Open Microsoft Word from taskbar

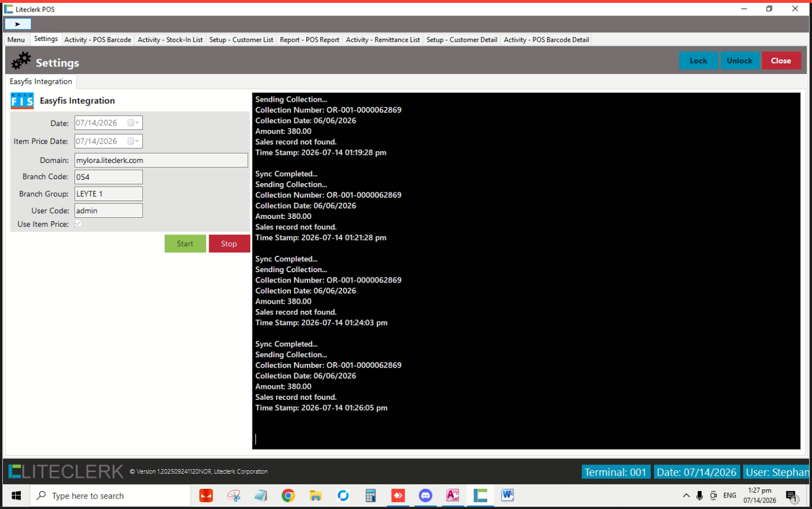click(507, 496)
